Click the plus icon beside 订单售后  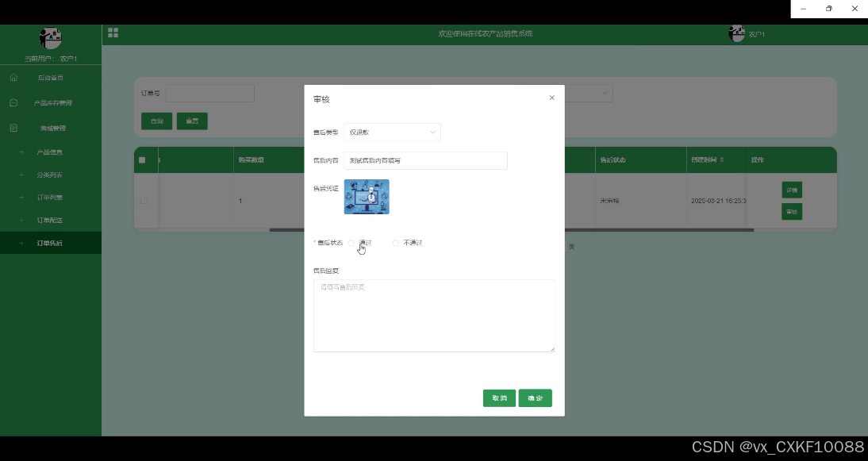click(x=21, y=243)
